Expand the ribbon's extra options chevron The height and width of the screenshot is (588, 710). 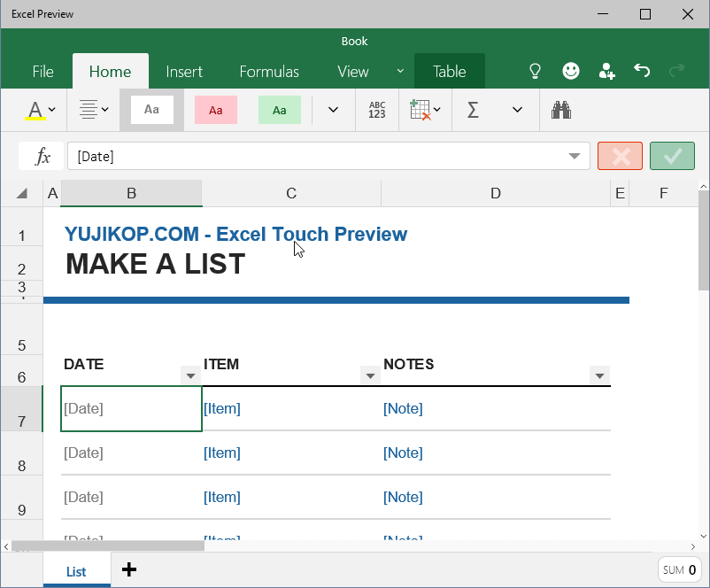coord(517,110)
